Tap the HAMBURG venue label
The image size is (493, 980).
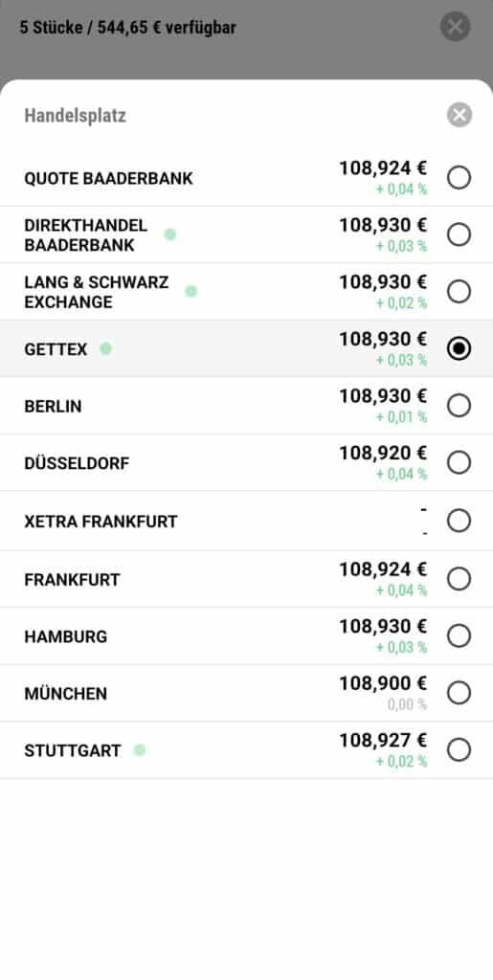point(66,636)
